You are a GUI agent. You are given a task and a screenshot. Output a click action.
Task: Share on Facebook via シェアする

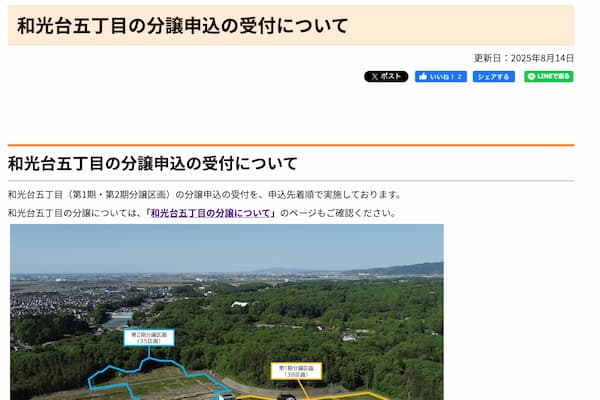[x=493, y=77]
